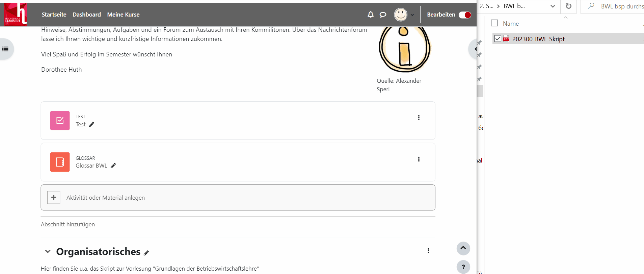644x274 pixels.
Task: Expand the Explorer address bar dropdown
Action: [553, 6]
